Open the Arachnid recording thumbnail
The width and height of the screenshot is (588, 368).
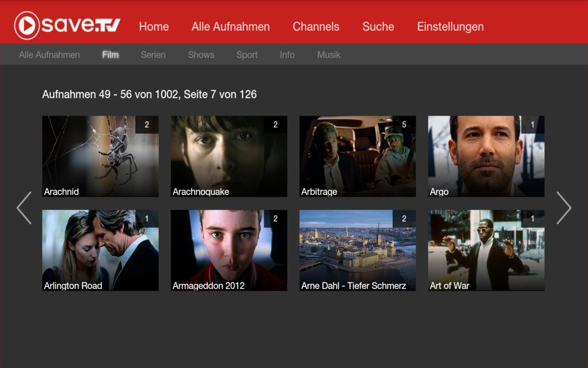pos(101,156)
